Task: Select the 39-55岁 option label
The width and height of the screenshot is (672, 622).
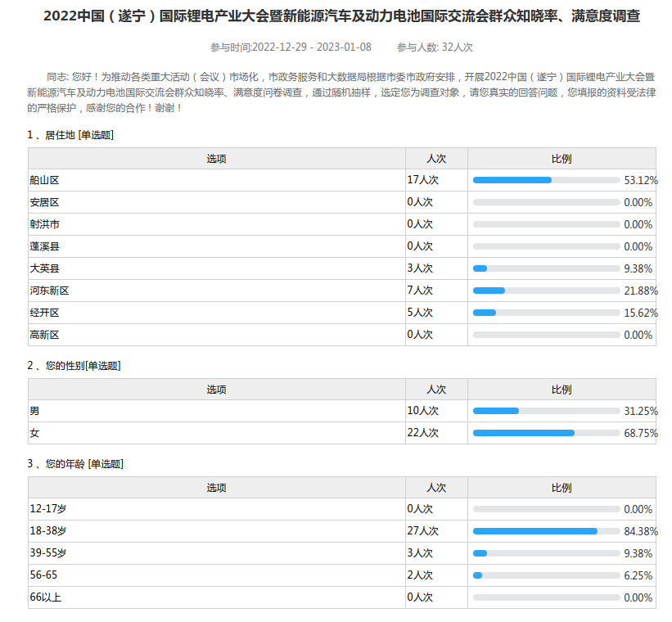Action: pos(48,553)
